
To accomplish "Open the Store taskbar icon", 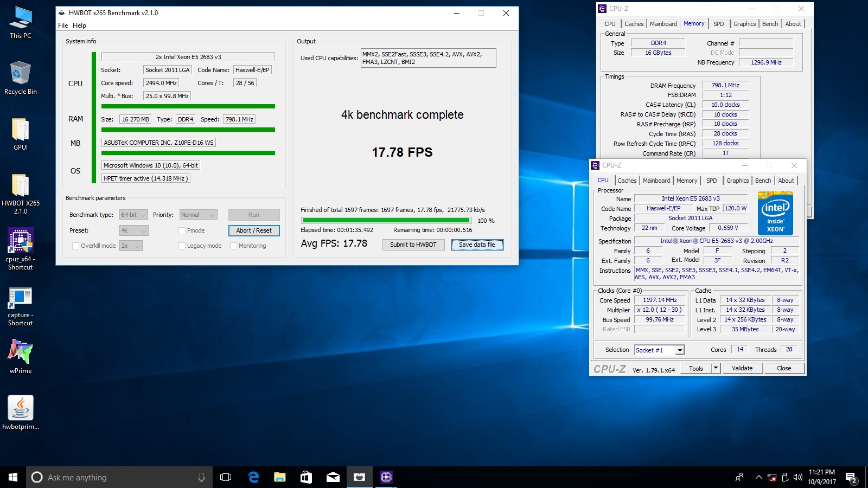I will 306,477.
